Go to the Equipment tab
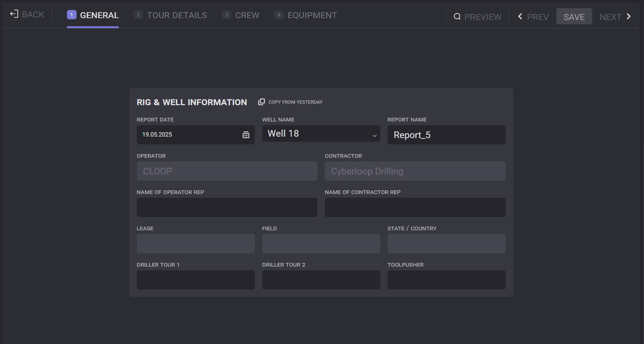The height and width of the screenshot is (344, 644). [306, 15]
